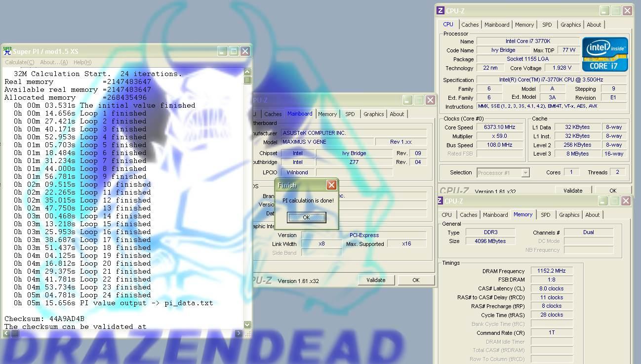Click the Super PI title bar icon
Image resolution: width=641 pixels, height=364 pixels.
[7, 51]
